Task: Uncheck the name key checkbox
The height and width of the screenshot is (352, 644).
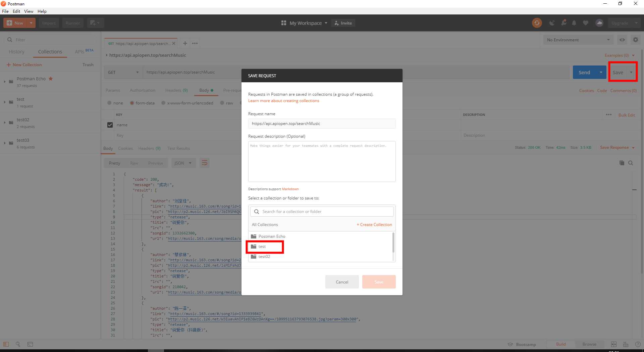Action: (110, 125)
